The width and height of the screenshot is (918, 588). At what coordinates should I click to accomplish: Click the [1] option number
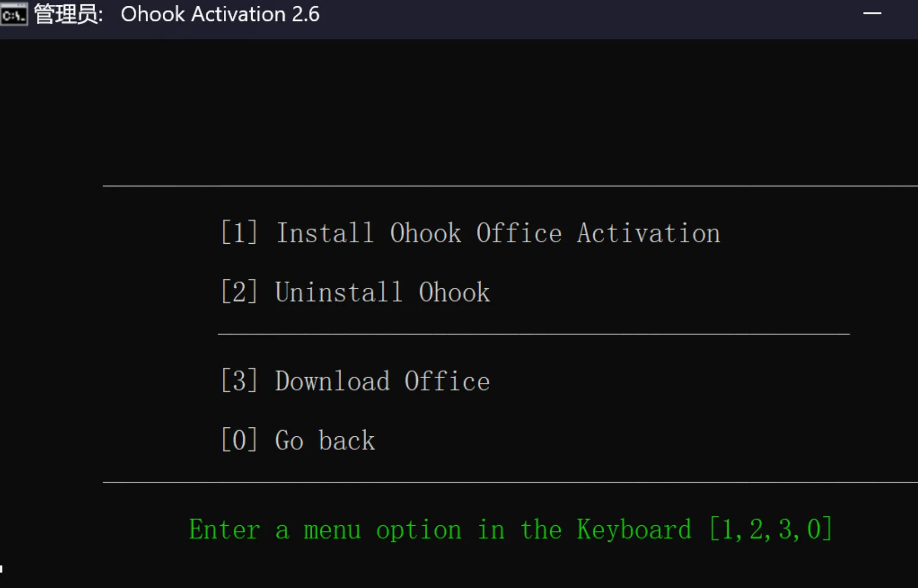click(239, 233)
